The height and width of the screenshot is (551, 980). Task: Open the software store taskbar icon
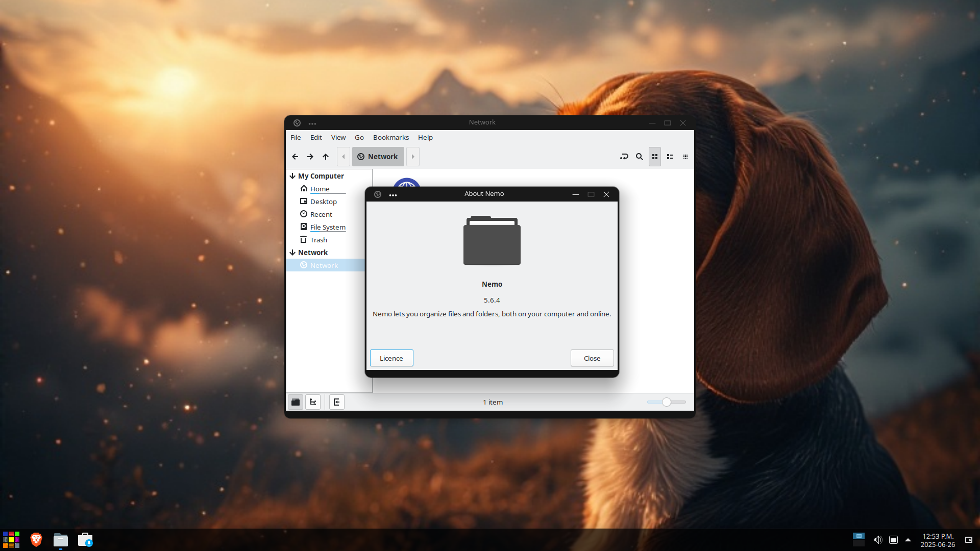click(x=85, y=540)
